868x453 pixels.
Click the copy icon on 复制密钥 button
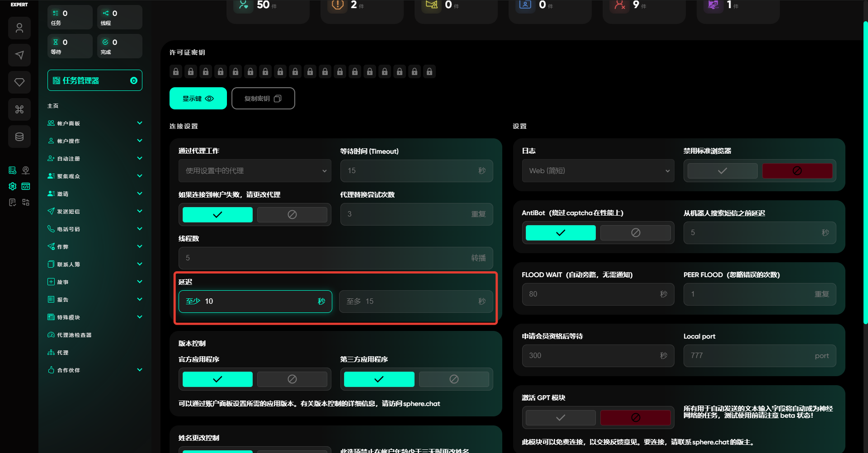click(x=278, y=99)
